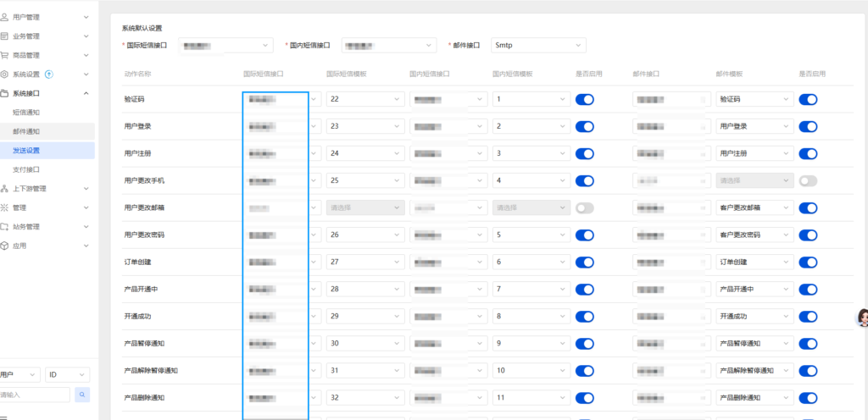
Task: Expand the 商品管理 menu
Action: tap(47, 55)
